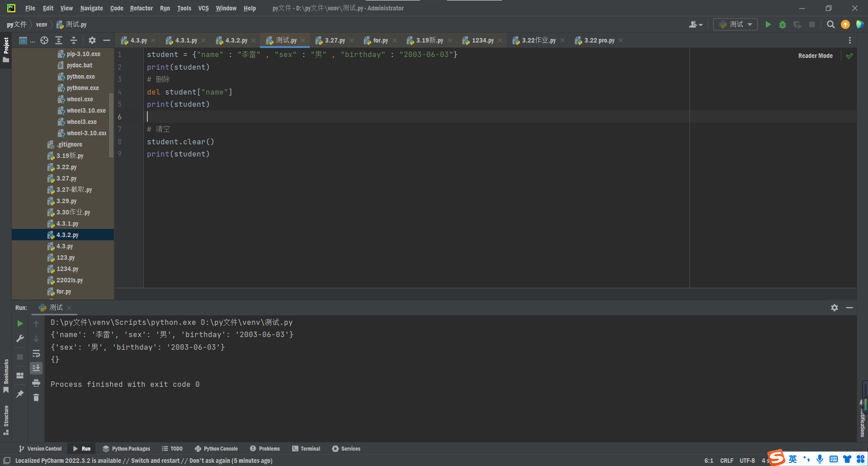Start debugging with the bug icon
The image size is (868, 466).
(x=783, y=24)
